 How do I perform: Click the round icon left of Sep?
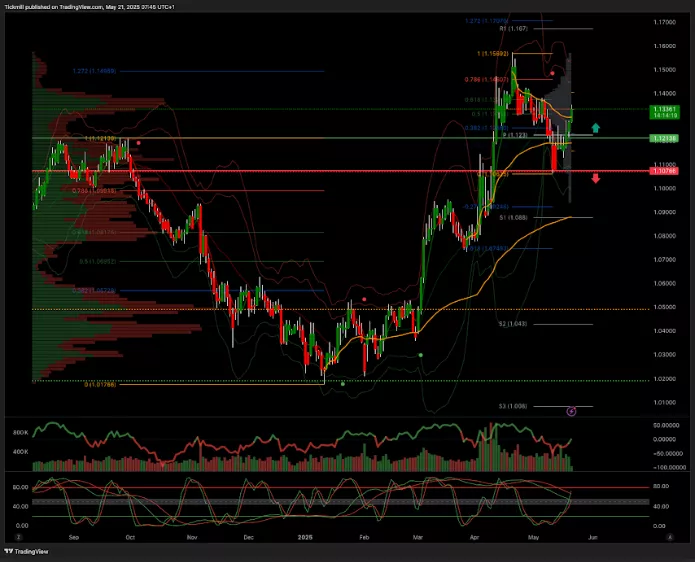coord(19,537)
